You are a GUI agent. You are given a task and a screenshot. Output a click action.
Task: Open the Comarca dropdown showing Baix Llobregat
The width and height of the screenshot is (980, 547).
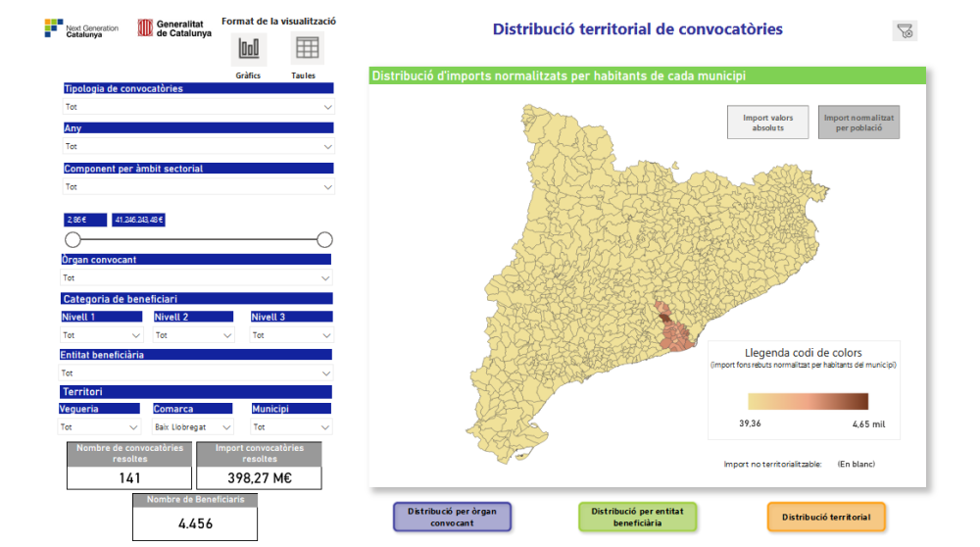click(193, 427)
